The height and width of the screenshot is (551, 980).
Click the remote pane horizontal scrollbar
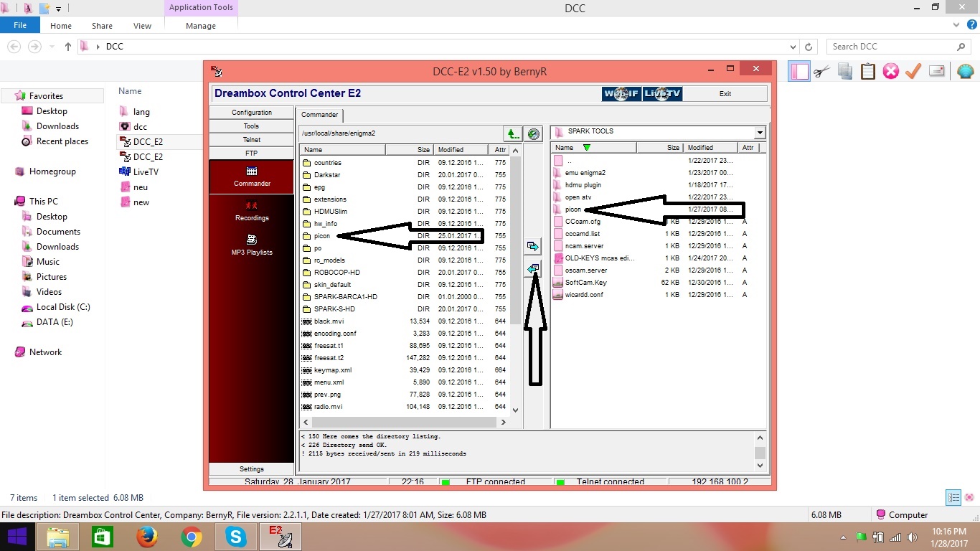(404, 422)
